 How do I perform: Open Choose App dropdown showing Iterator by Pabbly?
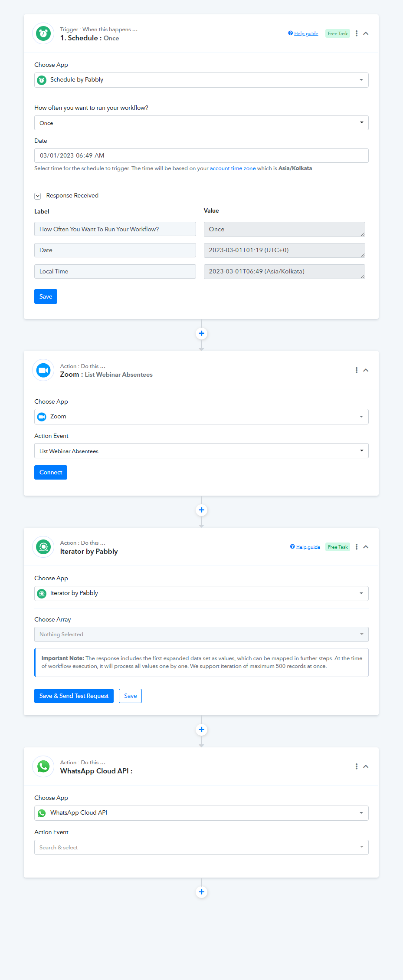201,593
